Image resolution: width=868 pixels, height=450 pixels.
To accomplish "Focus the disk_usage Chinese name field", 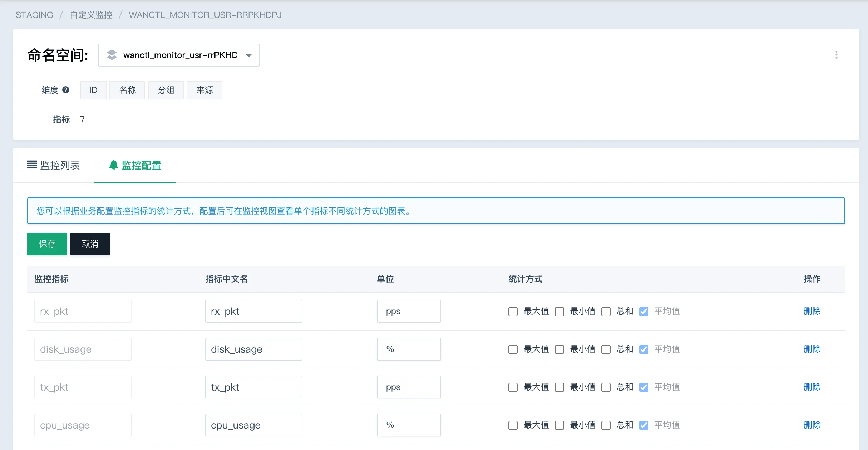I will tap(253, 349).
